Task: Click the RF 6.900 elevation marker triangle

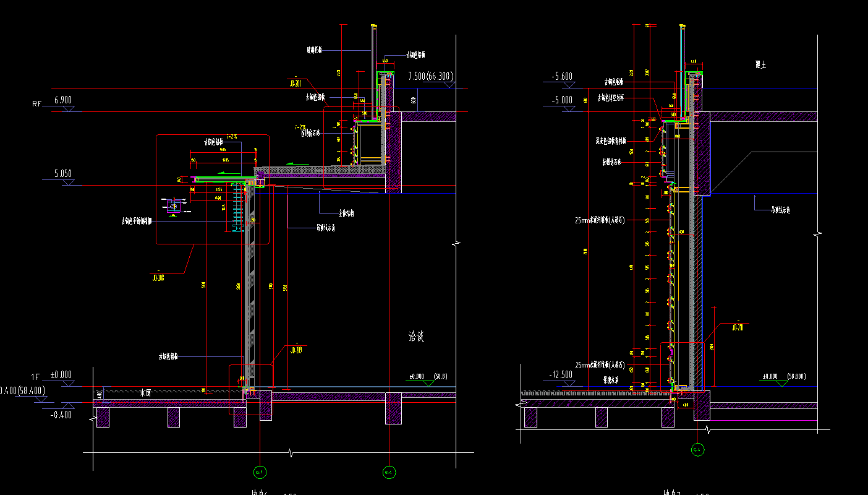Action: [x=68, y=109]
